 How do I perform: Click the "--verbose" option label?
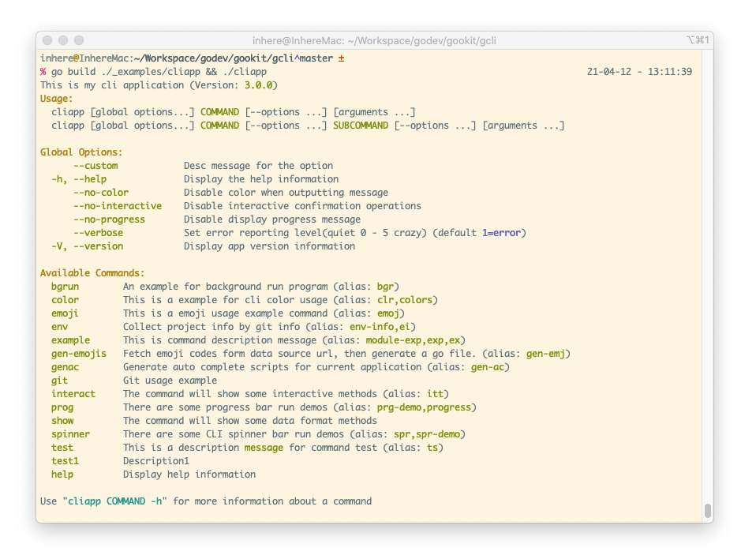pyautogui.click(x=98, y=232)
